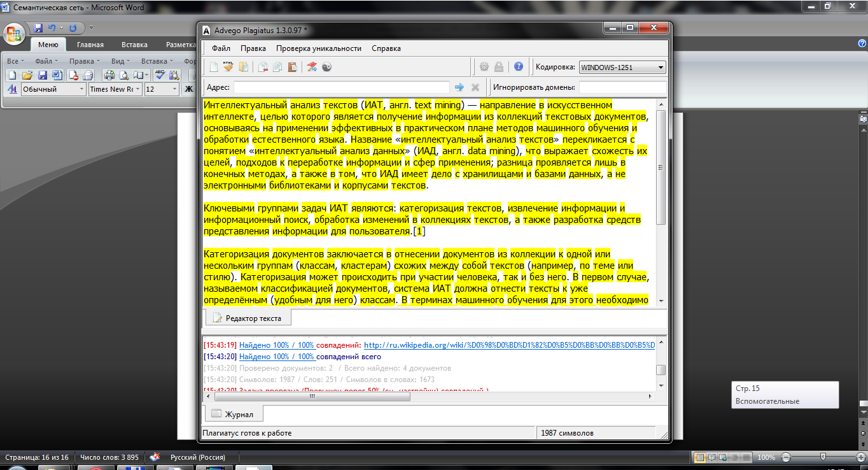Open the Справка menu in Advego Plagiatus

(x=386, y=48)
